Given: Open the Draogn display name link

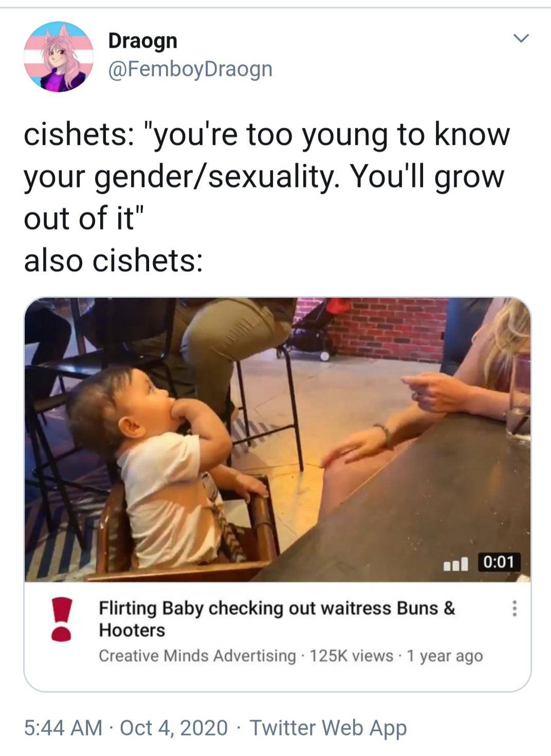Looking at the screenshot, I should pos(142,41).
